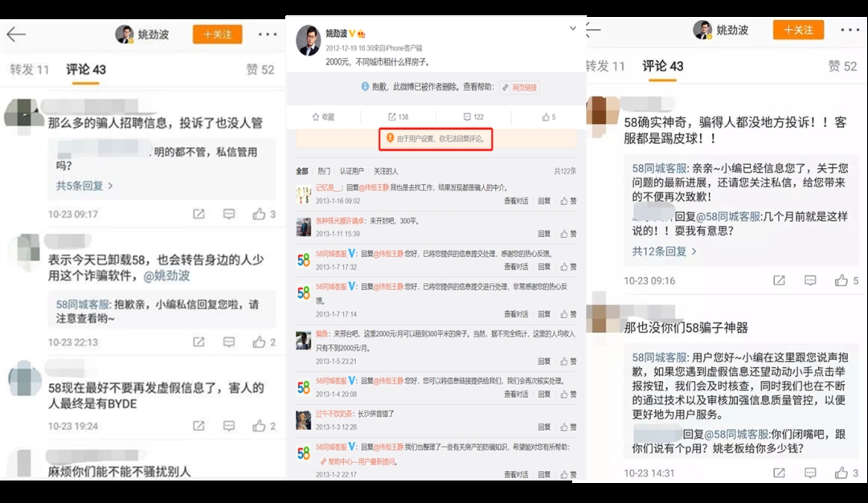Expand 共5条回复 replies
This screenshot has width=868, height=503.
pos(84,186)
